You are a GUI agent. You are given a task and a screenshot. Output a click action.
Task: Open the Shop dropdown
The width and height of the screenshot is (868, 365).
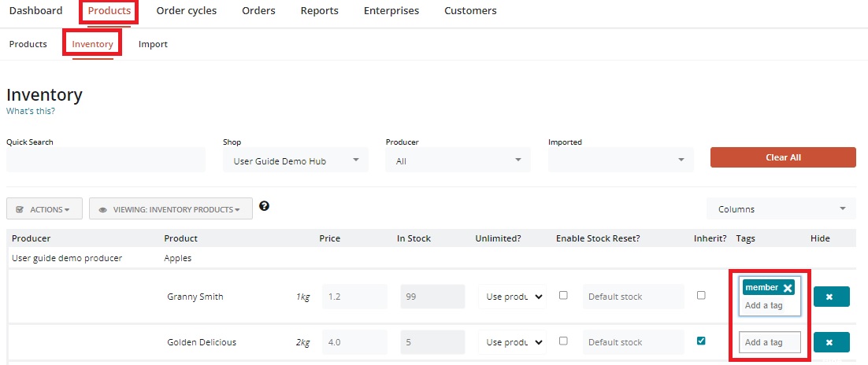(295, 160)
